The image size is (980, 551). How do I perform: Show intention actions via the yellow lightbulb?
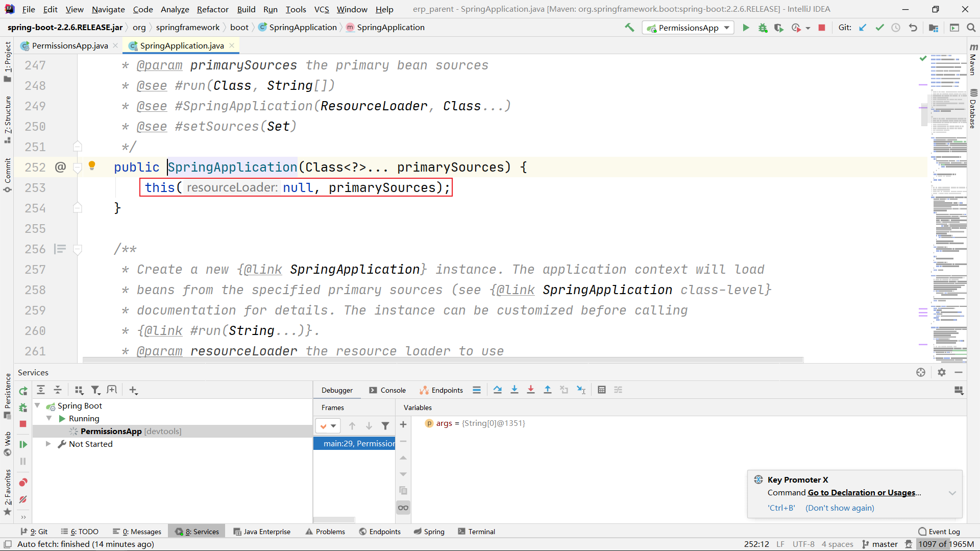(x=92, y=165)
